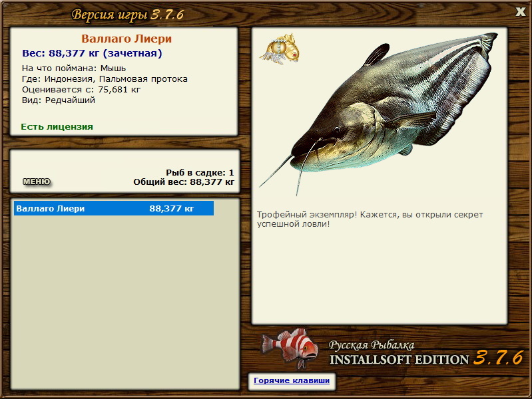The height and width of the screenshot is (399, 532).
Task: Click the На что поймана: Мышь line
Action: (74, 68)
